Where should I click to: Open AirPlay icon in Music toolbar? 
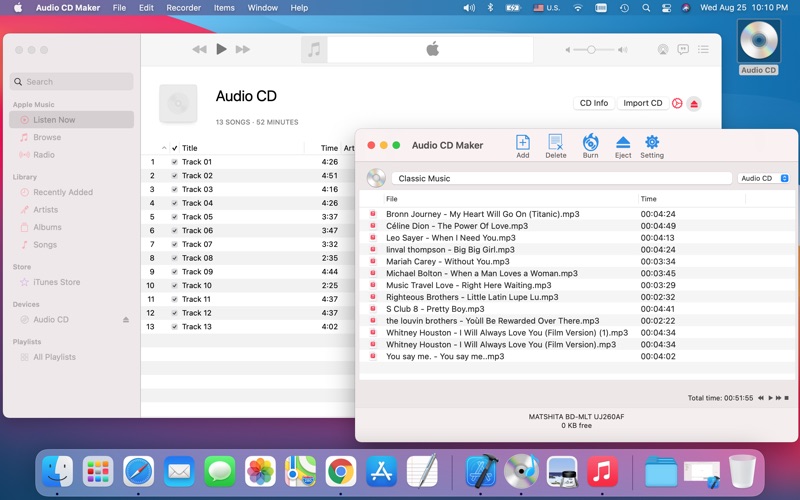[x=663, y=49]
